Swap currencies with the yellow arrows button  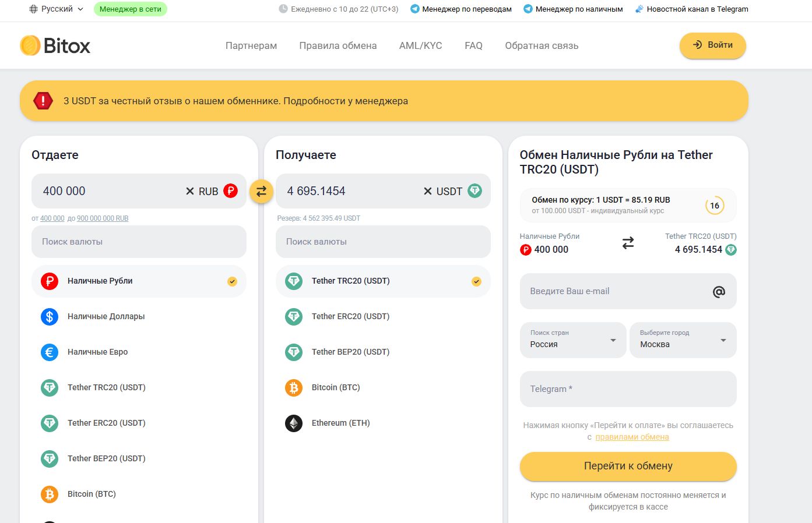[x=261, y=191]
